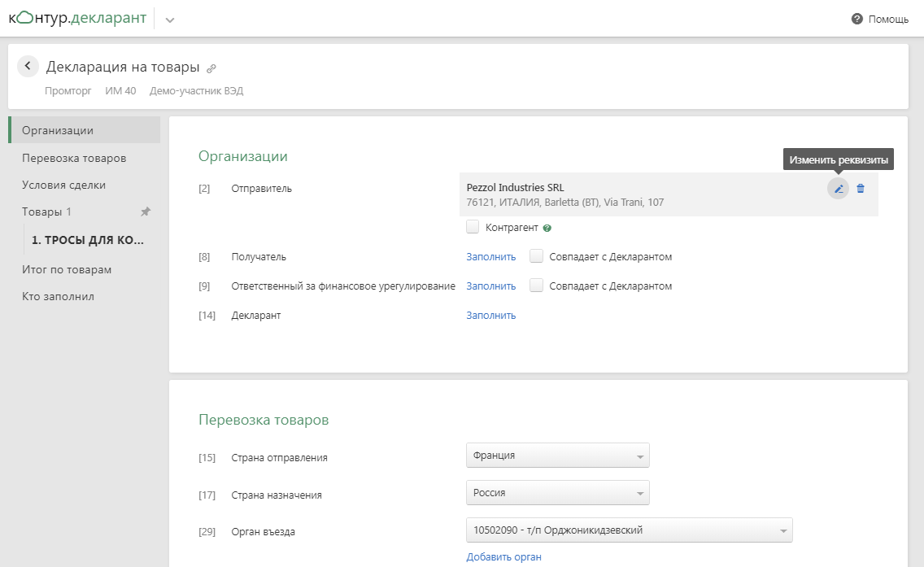
Task: Open the Страна отправления dropdown
Action: (557, 455)
